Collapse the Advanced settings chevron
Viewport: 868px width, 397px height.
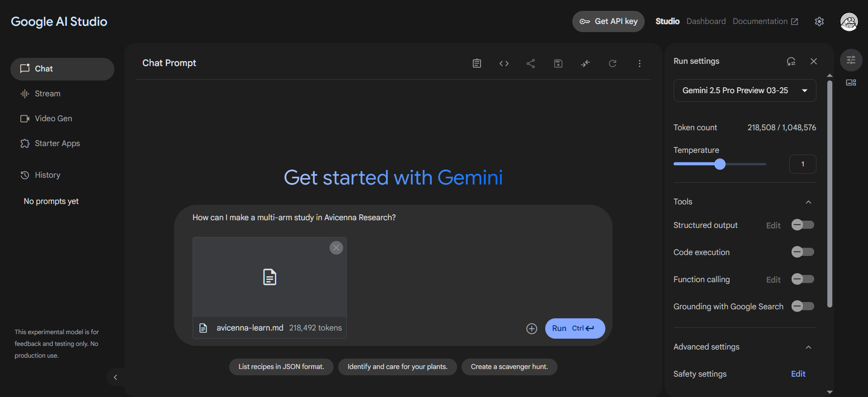[808, 347]
